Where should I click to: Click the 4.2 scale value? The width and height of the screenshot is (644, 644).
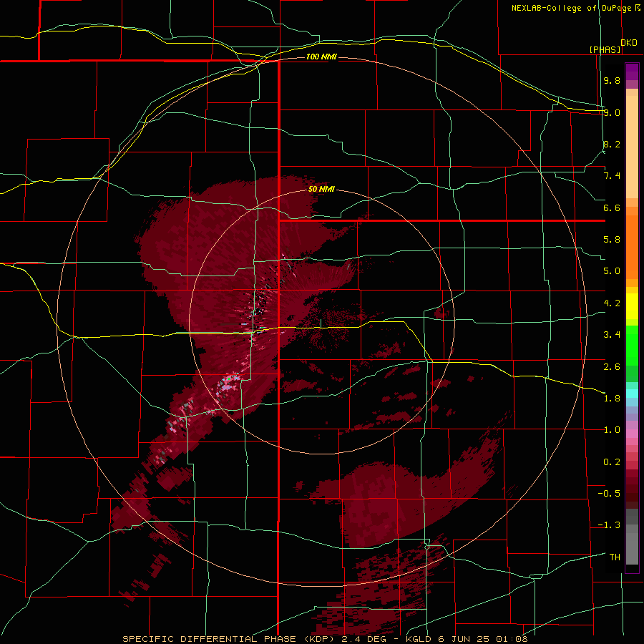(x=612, y=303)
